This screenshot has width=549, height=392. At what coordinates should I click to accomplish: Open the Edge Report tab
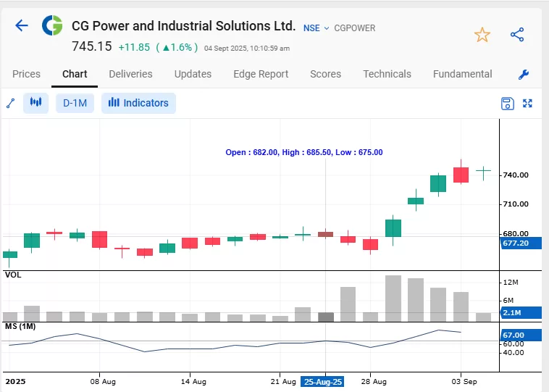tap(261, 74)
